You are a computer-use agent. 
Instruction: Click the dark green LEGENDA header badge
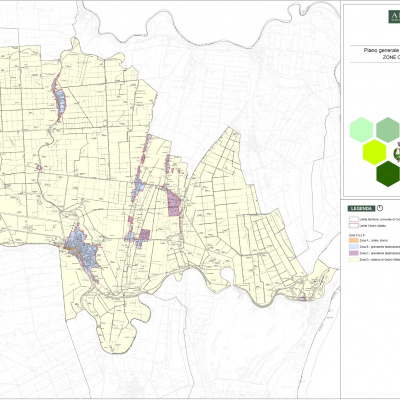[361, 208]
